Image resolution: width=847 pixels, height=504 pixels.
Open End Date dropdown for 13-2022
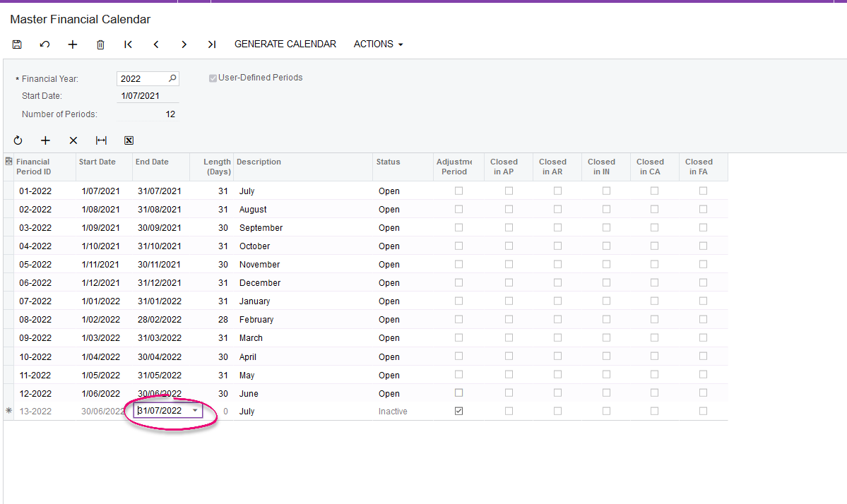point(195,411)
